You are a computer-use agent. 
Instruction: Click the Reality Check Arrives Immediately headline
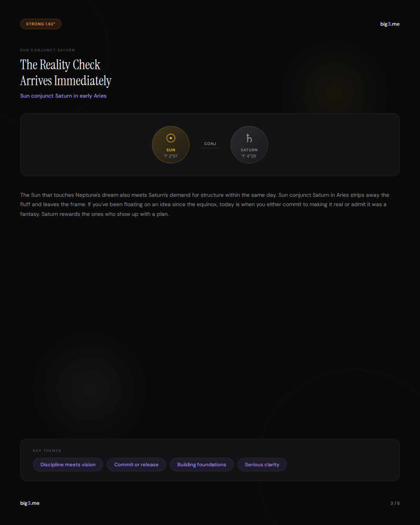coord(66,73)
